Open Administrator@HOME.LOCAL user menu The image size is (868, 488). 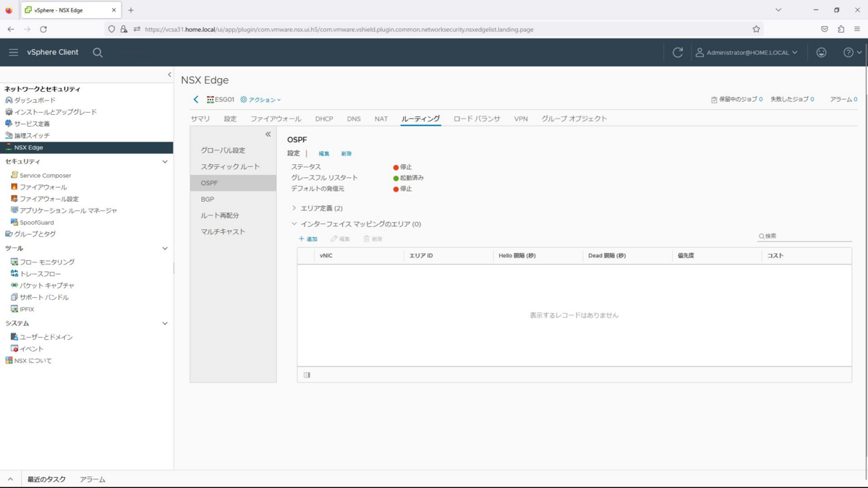point(746,53)
